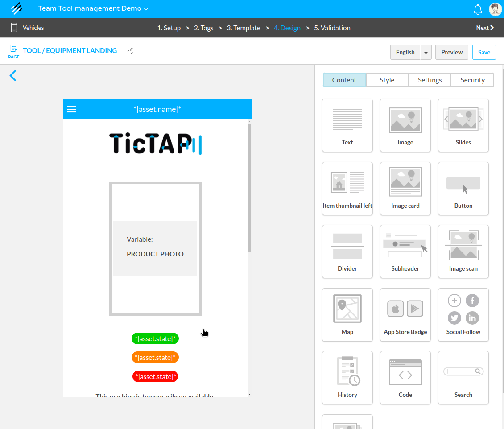This screenshot has width=504, height=429.
Task: Add a Map block
Action: [x=347, y=315]
